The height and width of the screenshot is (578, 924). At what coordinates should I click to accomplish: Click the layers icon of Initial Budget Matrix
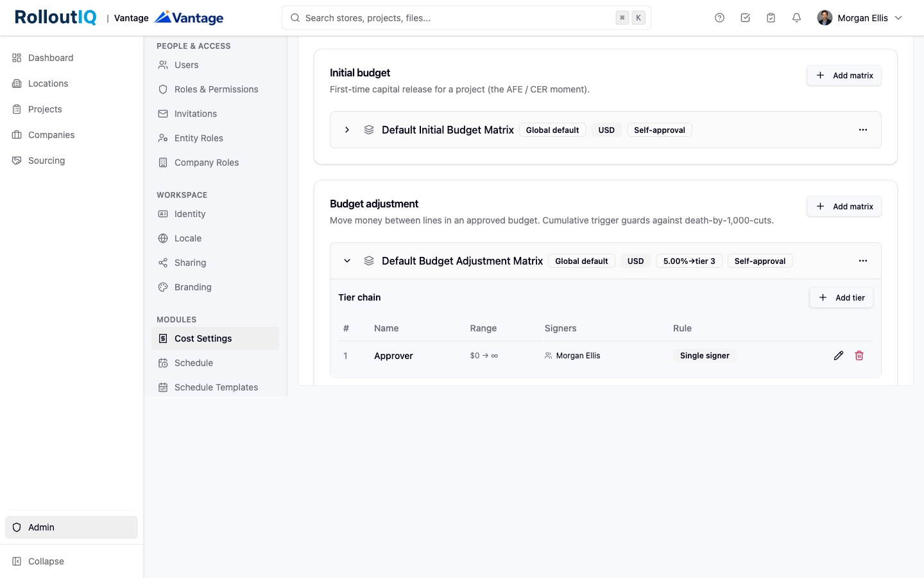click(x=369, y=130)
